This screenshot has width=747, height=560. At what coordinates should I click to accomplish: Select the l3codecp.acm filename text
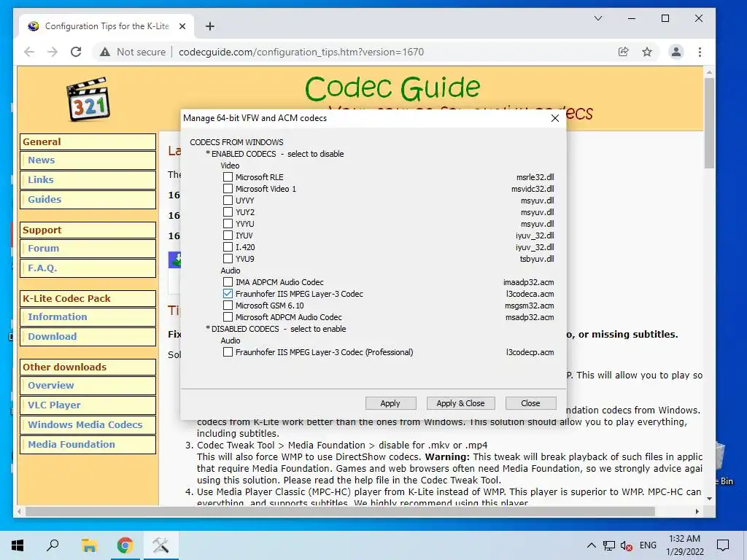[x=530, y=352]
